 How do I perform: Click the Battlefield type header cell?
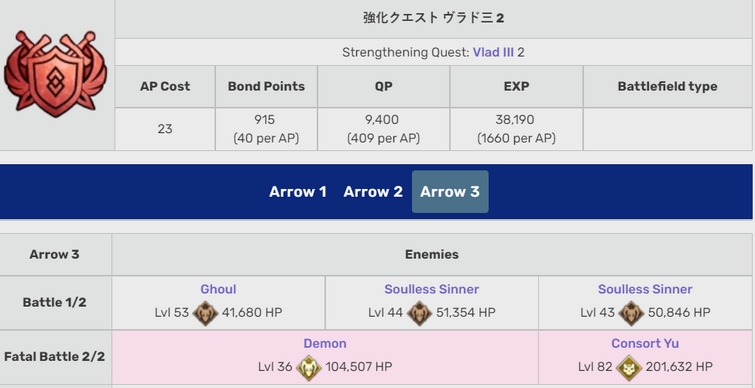667,87
